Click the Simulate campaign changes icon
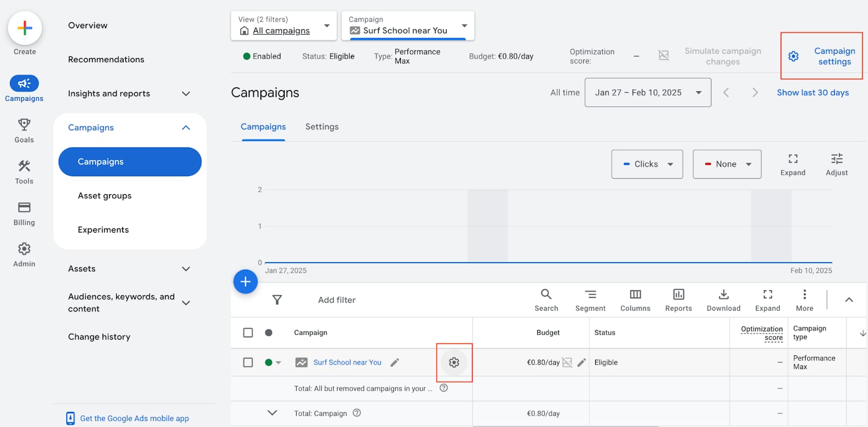 tap(663, 55)
